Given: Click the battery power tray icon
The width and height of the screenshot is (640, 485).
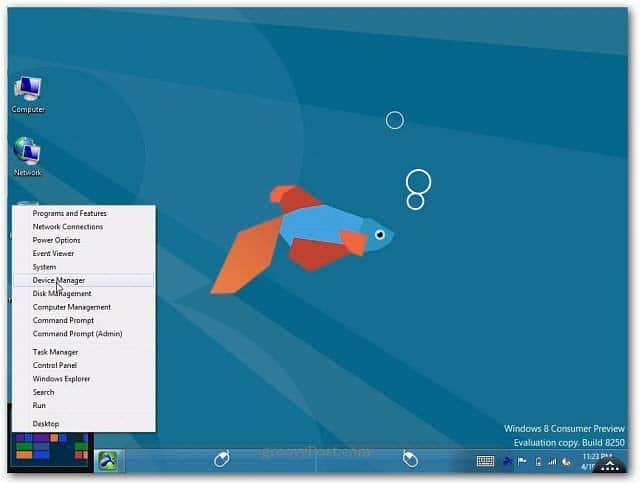Looking at the screenshot, I should point(538,462).
